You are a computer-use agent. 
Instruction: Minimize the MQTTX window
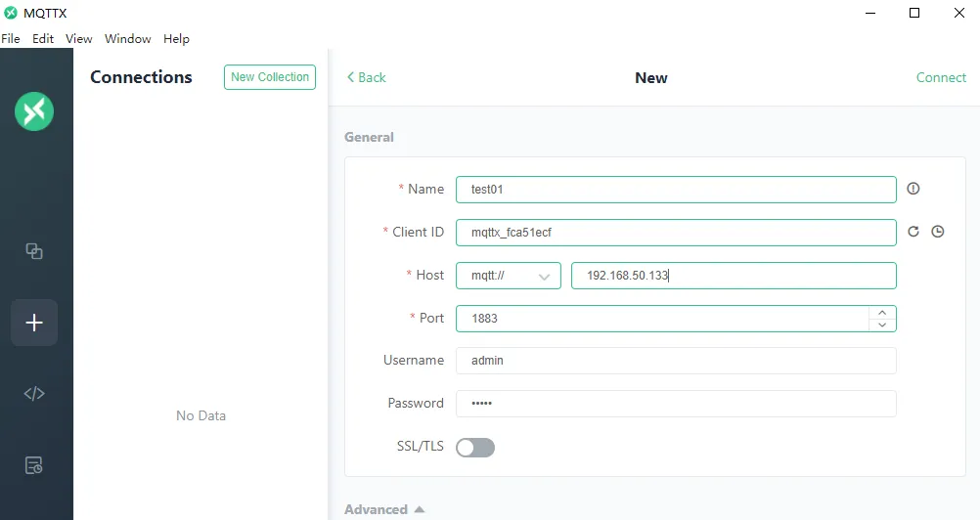point(870,13)
